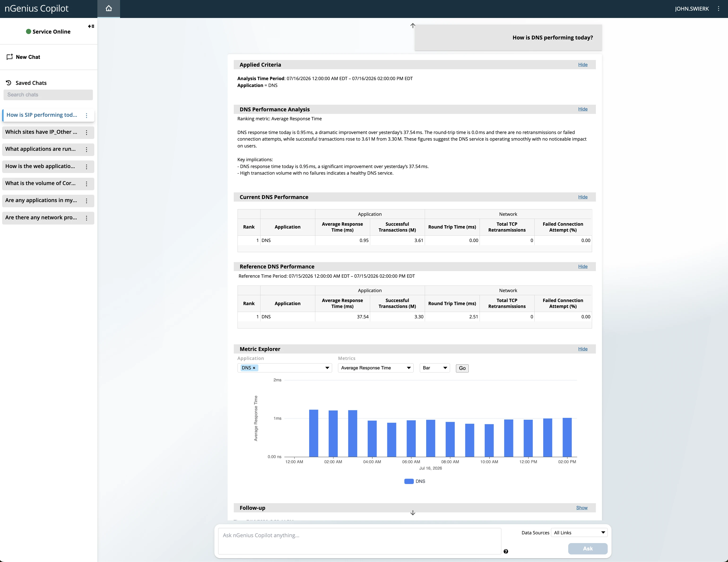Open options for 'What applications are run' chat
The image size is (728, 562).
coord(87,150)
